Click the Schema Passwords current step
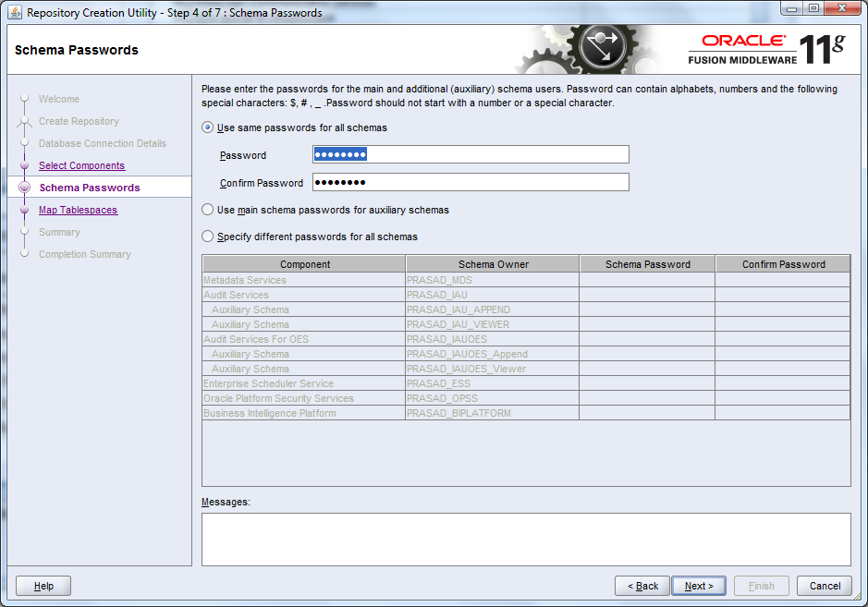The height and width of the screenshot is (607, 868). [x=90, y=188]
